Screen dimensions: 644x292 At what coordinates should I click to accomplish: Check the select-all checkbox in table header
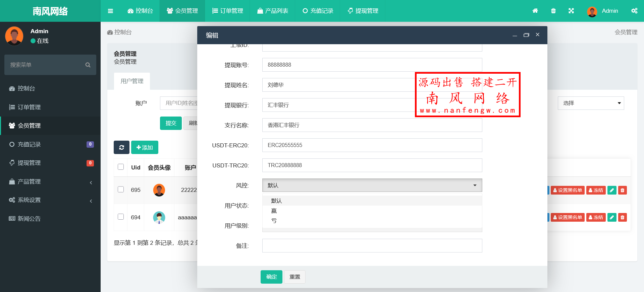(121, 167)
